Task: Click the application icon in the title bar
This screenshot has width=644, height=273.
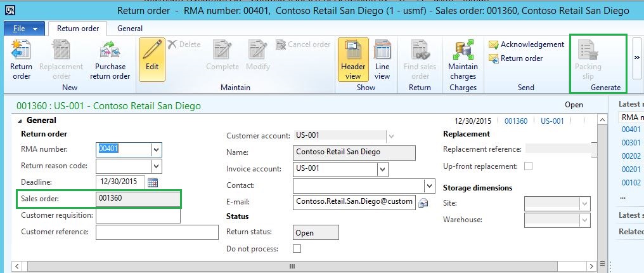Action: 10,11
